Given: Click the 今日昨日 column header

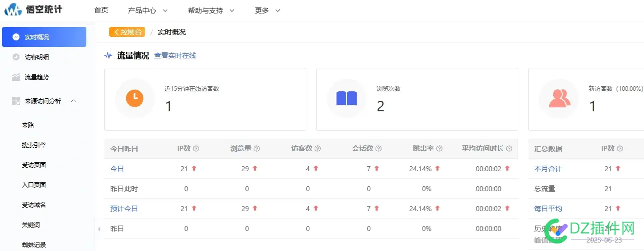Looking at the screenshot, I should click(x=124, y=149).
